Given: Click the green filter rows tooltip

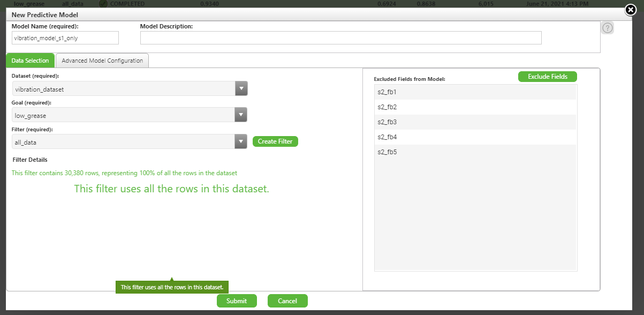Looking at the screenshot, I should pos(172,287).
